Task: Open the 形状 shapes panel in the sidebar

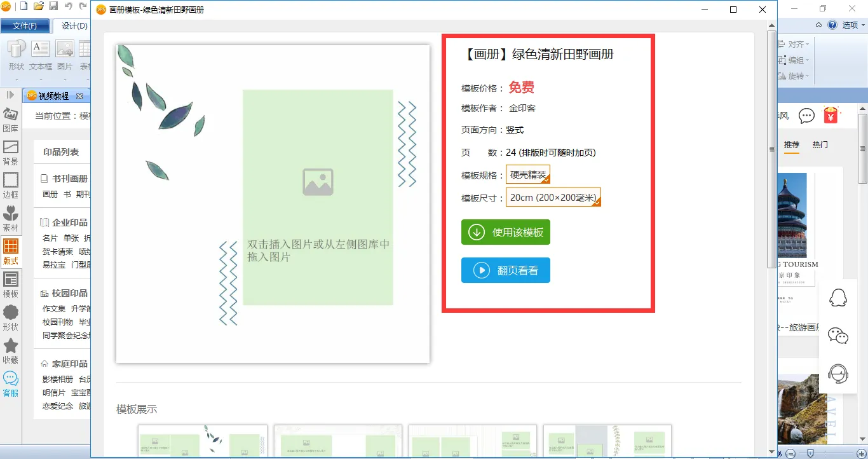Action: point(11,318)
